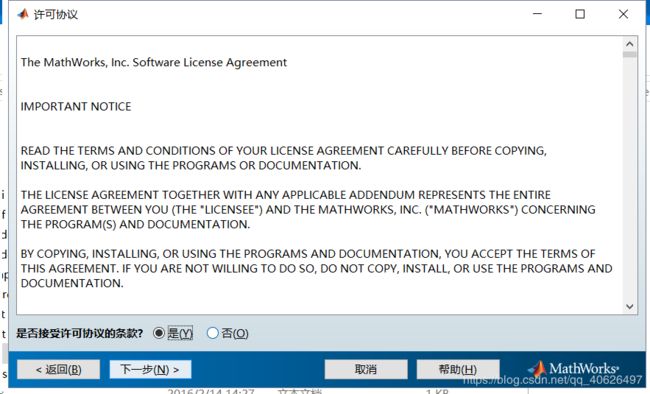
Task: Click the 是否接受许可协议的条款 question label
Action: pos(80,333)
